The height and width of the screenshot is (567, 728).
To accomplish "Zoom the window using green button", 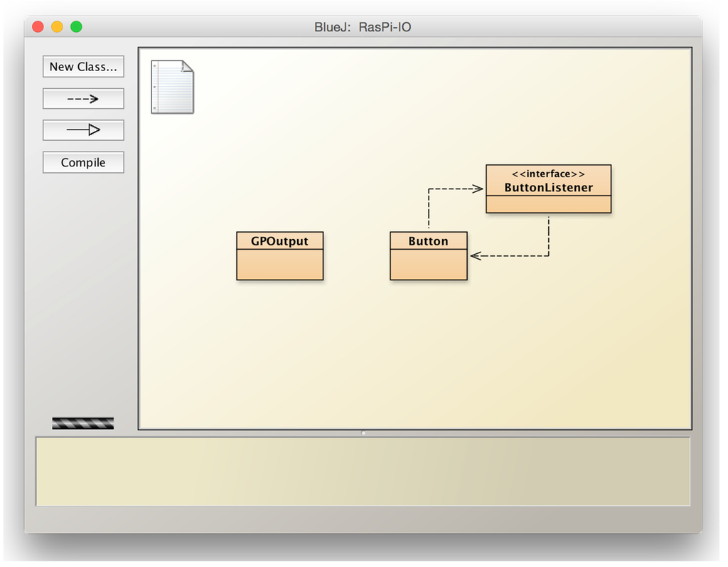I will click(x=76, y=27).
